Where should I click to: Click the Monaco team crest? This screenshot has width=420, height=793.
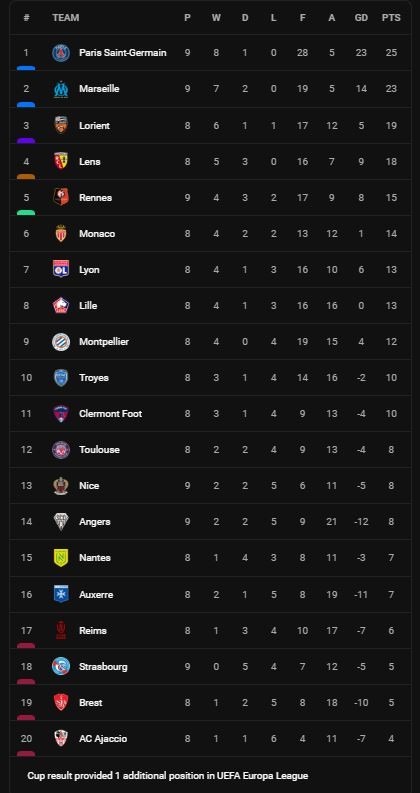click(x=61, y=233)
